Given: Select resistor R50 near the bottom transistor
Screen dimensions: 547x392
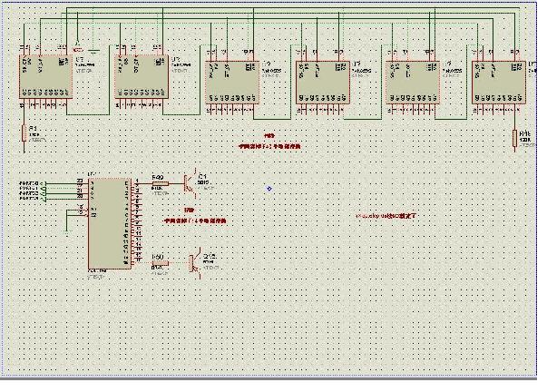Looking at the screenshot, I should point(161,263).
